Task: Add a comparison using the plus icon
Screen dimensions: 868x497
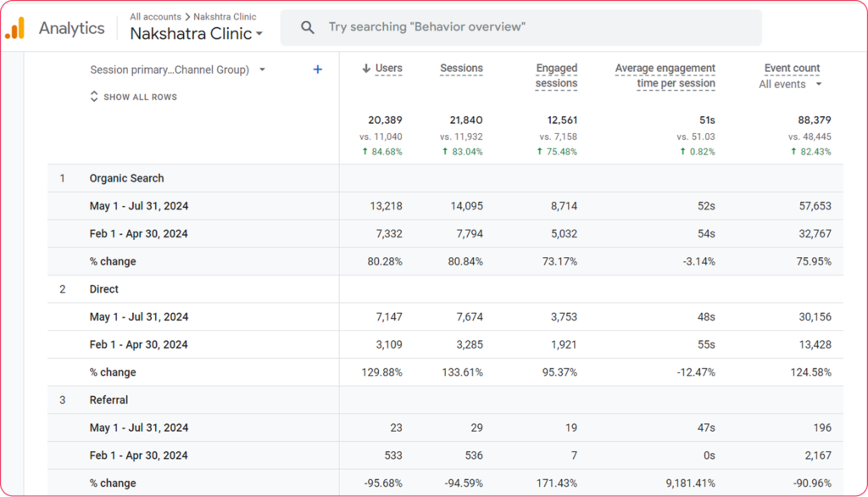Action: 317,69
